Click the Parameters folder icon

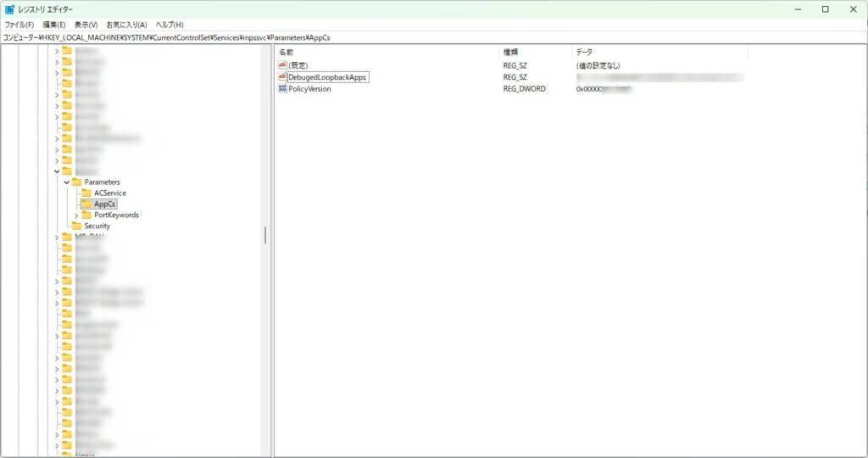[76, 182]
